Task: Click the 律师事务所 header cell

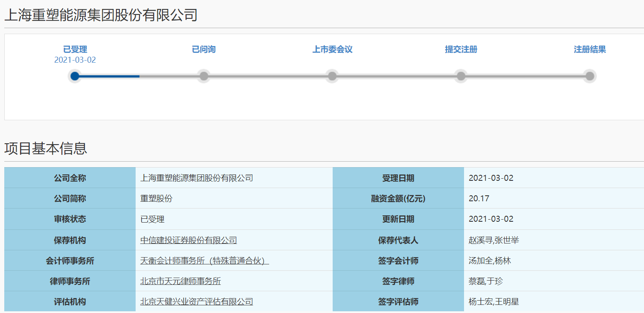Action: point(70,281)
